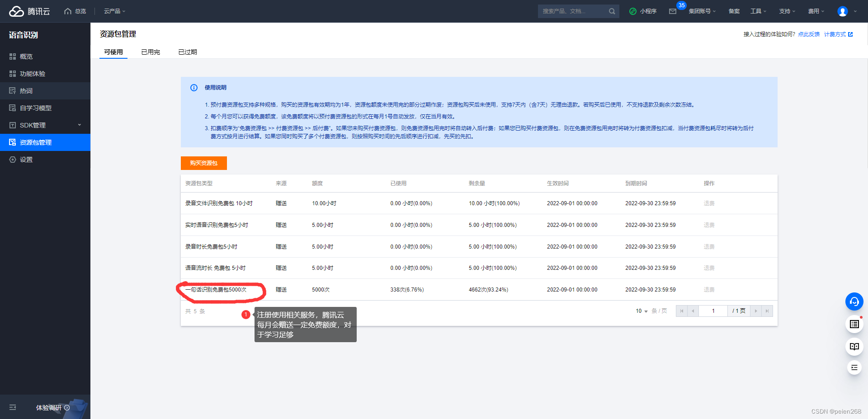Go to previous page arrow
Screen dimensions: 868x419
point(693,311)
